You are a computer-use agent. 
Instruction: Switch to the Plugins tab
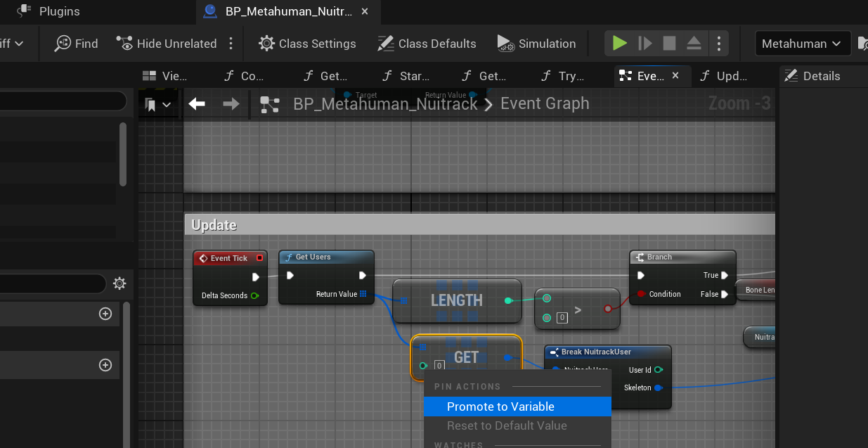(48, 11)
